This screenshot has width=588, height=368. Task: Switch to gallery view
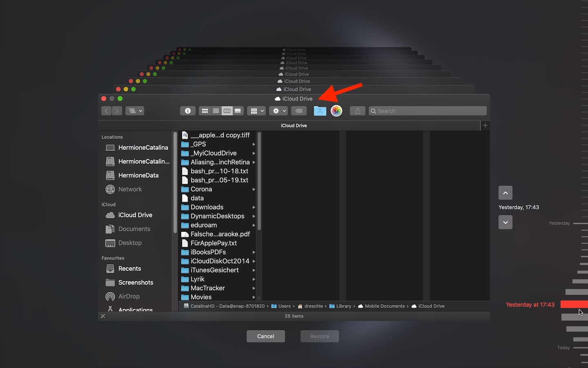pyautogui.click(x=238, y=111)
